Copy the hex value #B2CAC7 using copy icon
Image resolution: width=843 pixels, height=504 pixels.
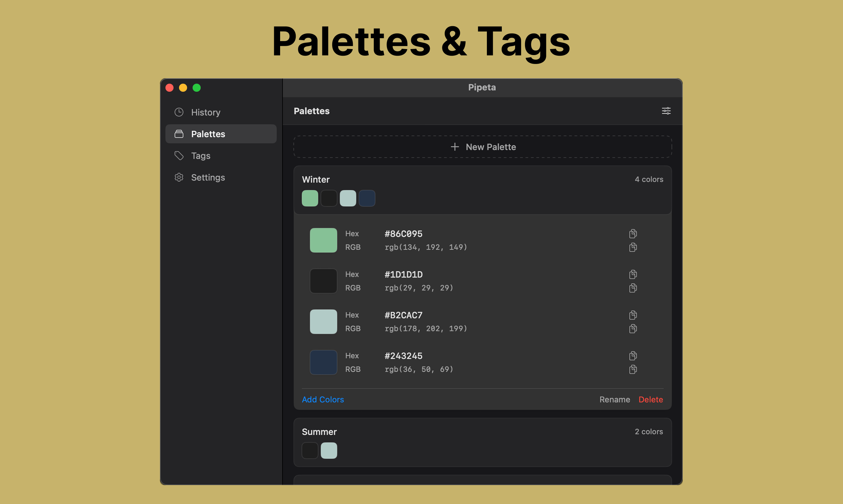[x=633, y=315]
